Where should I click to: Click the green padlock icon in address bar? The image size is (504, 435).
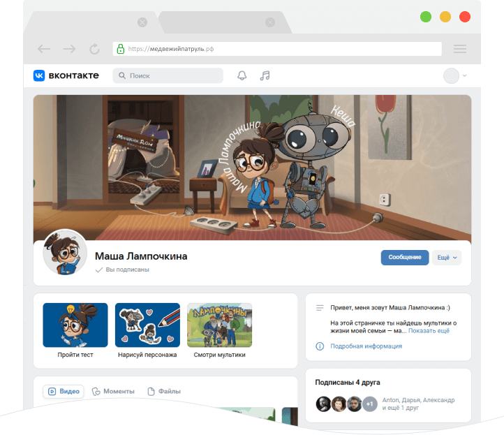[121, 49]
